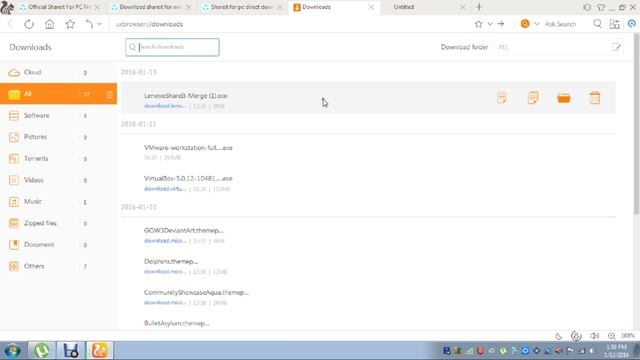This screenshot has height=360, width=640.
Task: Go back to previous page
Action: [10, 24]
